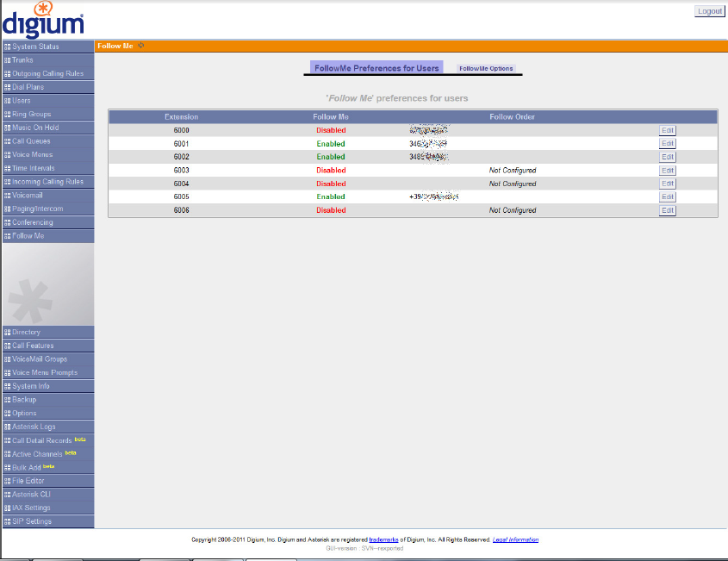Click Not Configured for extension 6006
728x561 pixels.
click(513, 210)
